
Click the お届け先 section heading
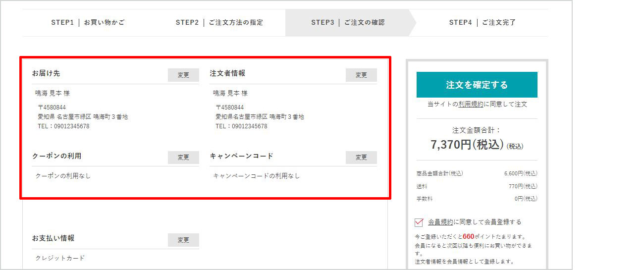pos(46,73)
